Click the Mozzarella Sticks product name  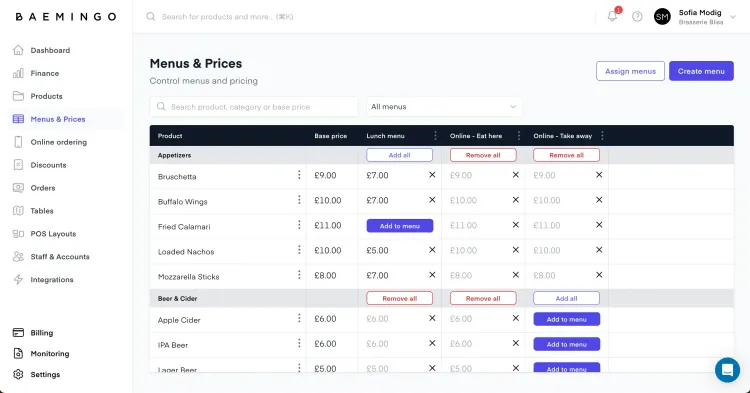(x=188, y=276)
